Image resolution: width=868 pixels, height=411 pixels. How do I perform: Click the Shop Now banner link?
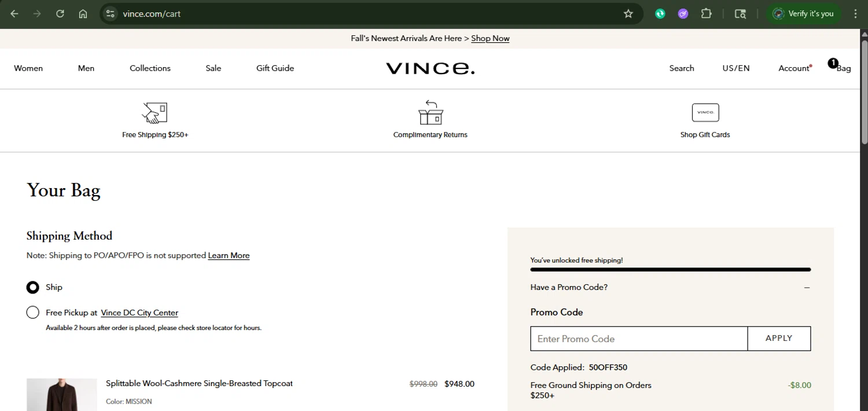pyautogui.click(x=490, y=38)
